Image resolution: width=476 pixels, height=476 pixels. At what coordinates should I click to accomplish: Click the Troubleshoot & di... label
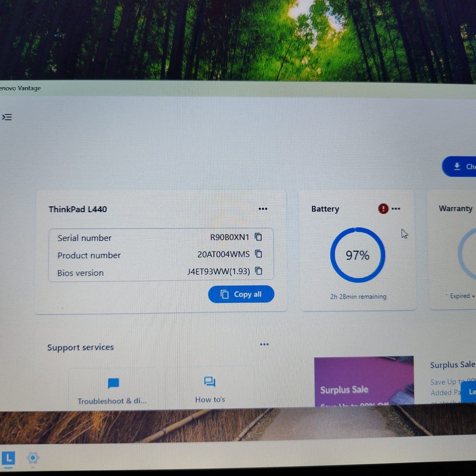[112, 401]
